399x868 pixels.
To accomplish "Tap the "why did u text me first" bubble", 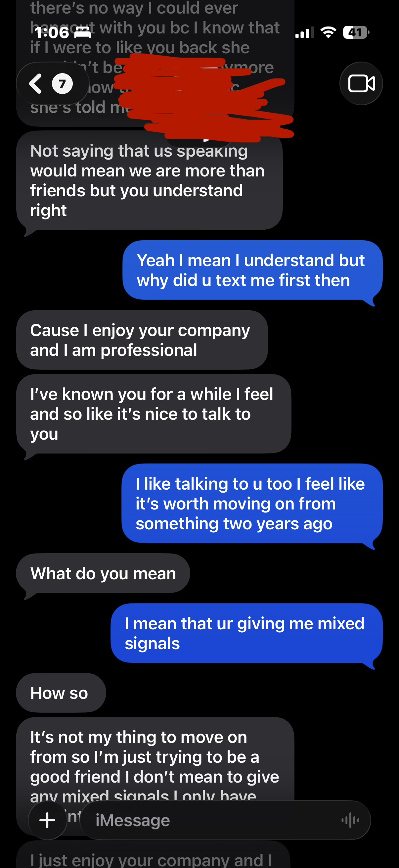I will point(252,270).
